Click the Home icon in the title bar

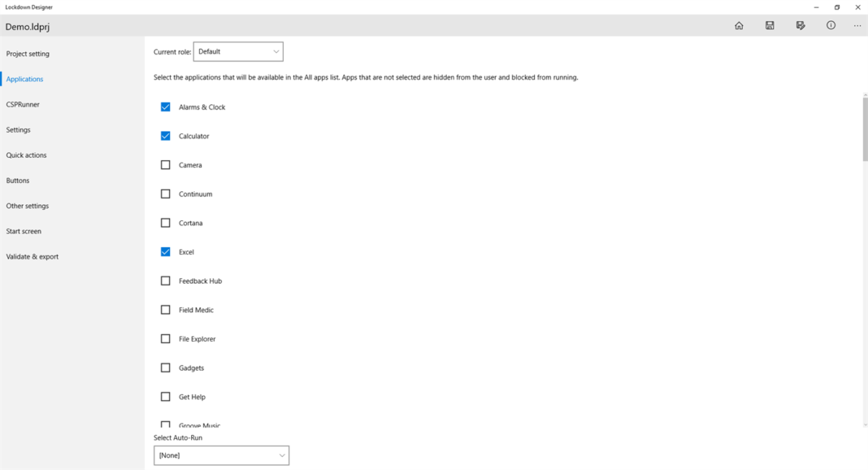click(739, 25)
